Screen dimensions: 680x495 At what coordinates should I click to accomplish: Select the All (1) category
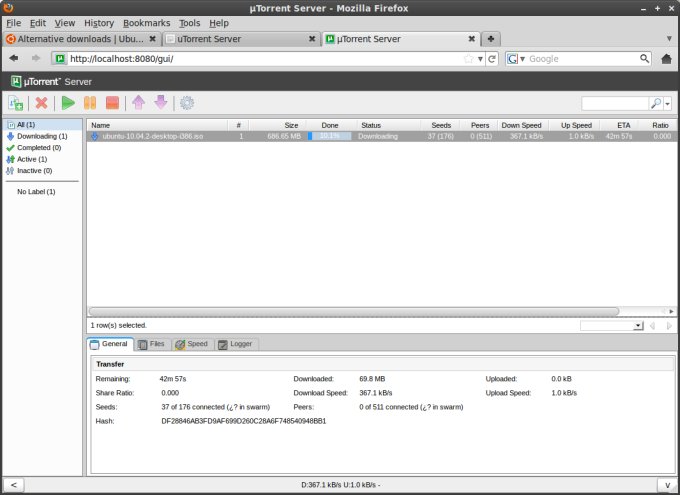[x=42, y=125]
